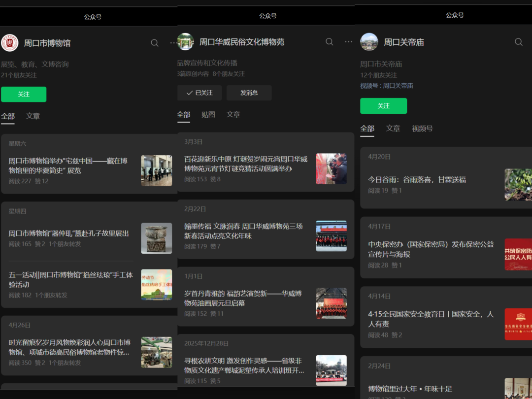Follow 周口关帝庙 with 关注 button

[x=383, y=106]
